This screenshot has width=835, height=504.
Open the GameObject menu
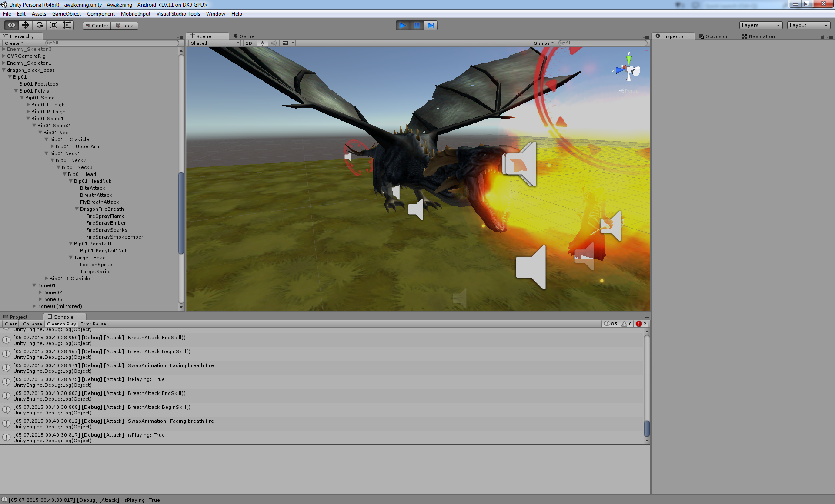pyautogui.click(x=66, y=14)
